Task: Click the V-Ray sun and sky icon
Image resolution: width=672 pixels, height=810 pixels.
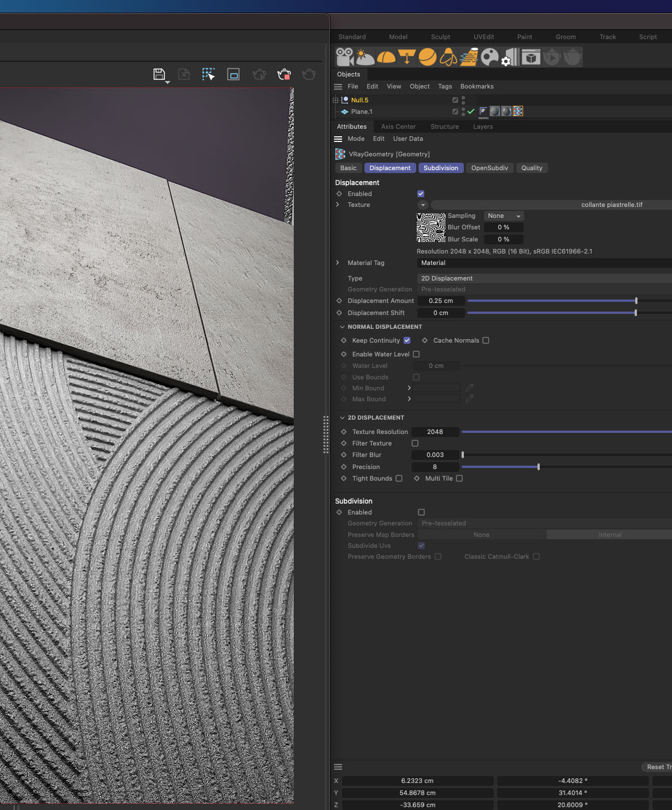Action: pos(365,57)
